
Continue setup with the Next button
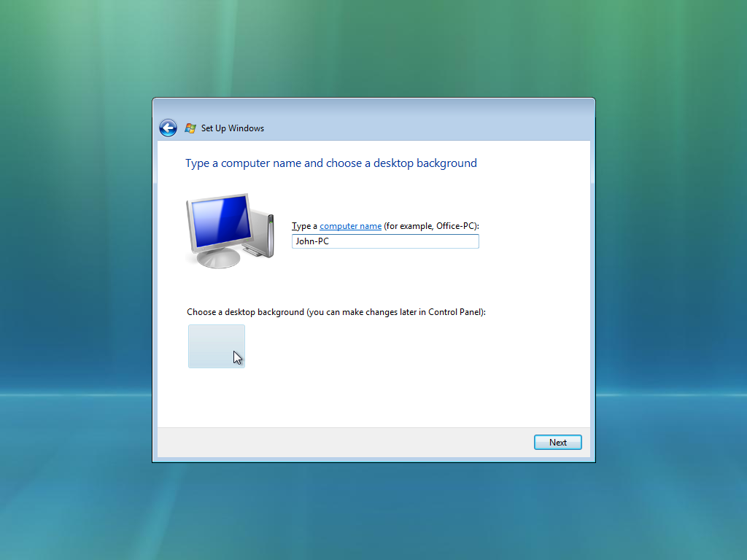(x=558, y=443)
